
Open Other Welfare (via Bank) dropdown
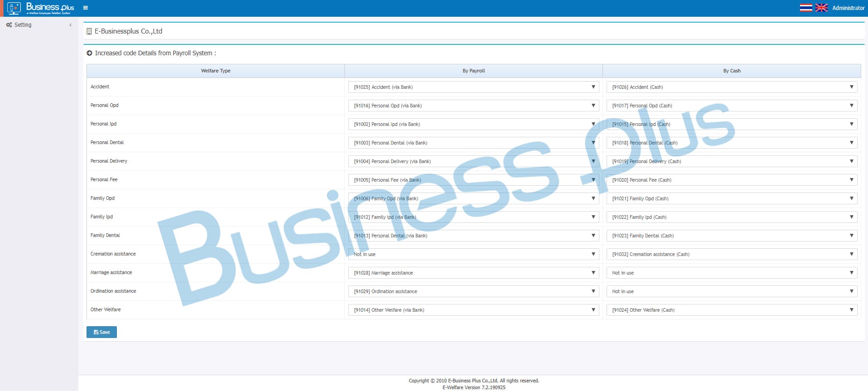(x=473, y=310)
